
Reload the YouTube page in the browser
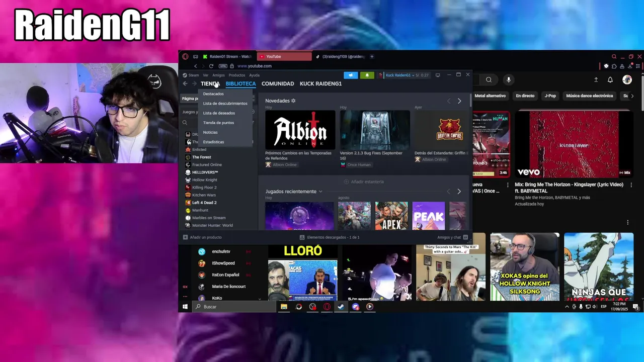click(x=211, y=66)
